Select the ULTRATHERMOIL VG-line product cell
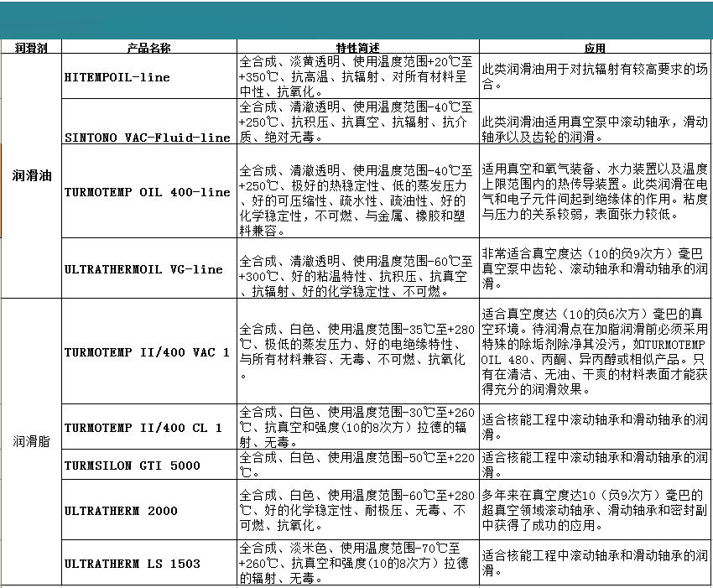Viewport: 713px width, 588px height. tap(149, 268)
